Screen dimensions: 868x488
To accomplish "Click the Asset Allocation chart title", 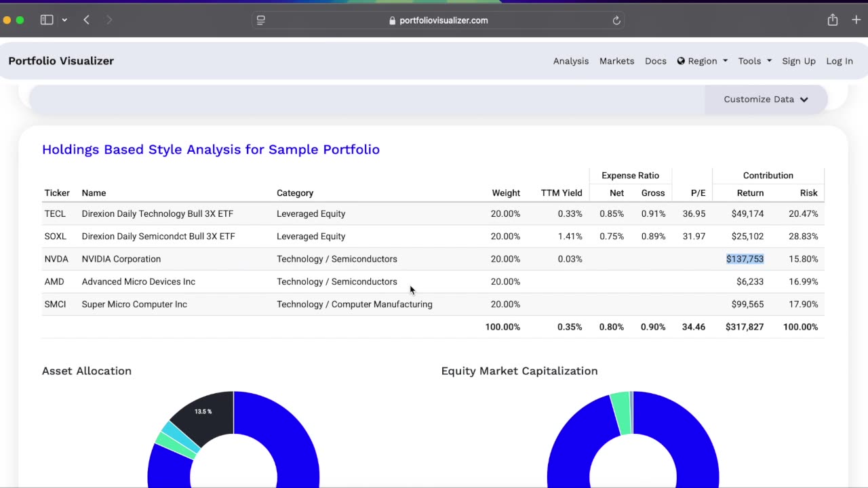I will pos(87,371).
